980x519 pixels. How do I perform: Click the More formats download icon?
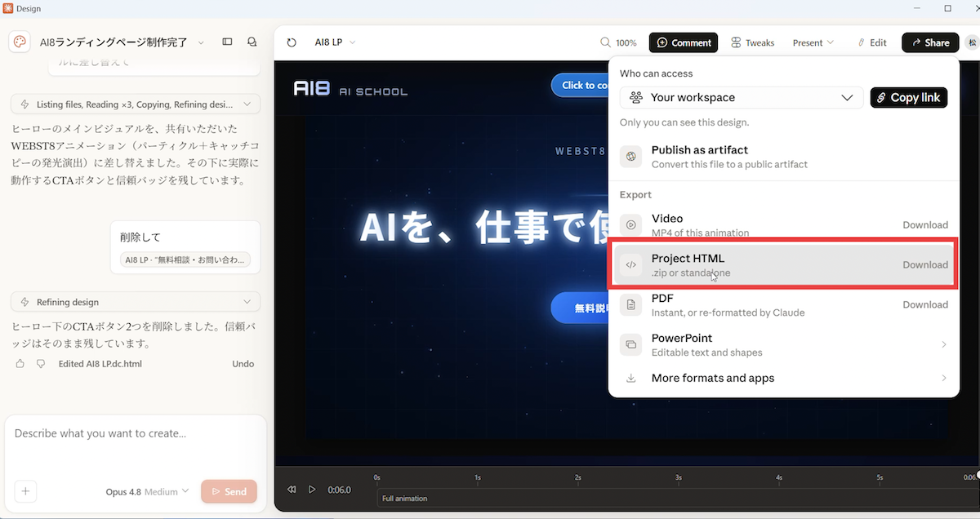(630, 378)
